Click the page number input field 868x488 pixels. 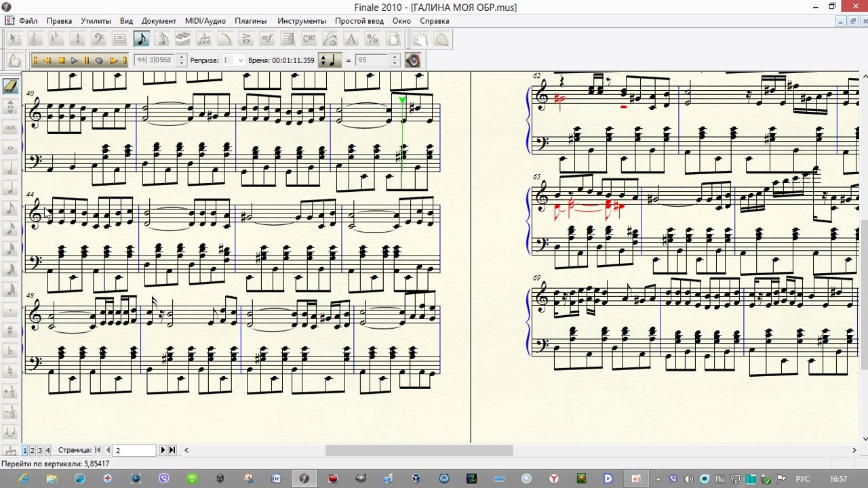coord(134,450)
